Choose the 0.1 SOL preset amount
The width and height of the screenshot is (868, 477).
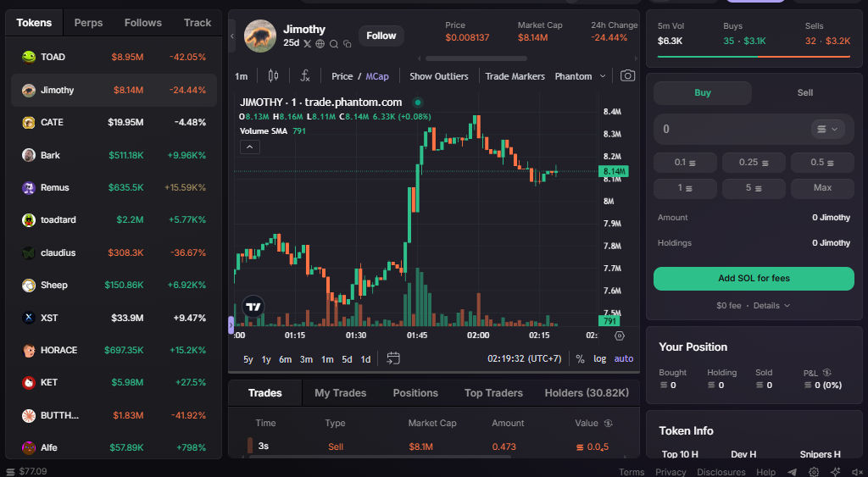tap(685, 162)
